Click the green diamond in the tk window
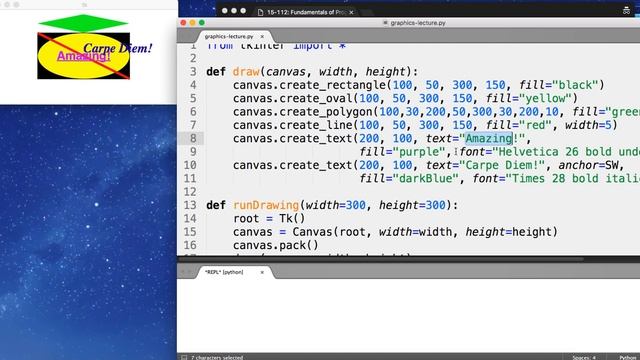The image size is (640, 360). click(x=83, y=23)
